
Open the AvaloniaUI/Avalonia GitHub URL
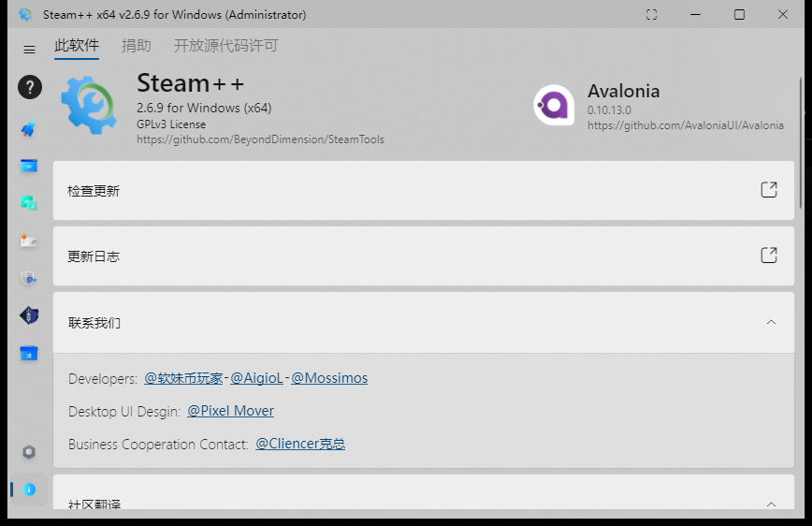tap(685, 125)
